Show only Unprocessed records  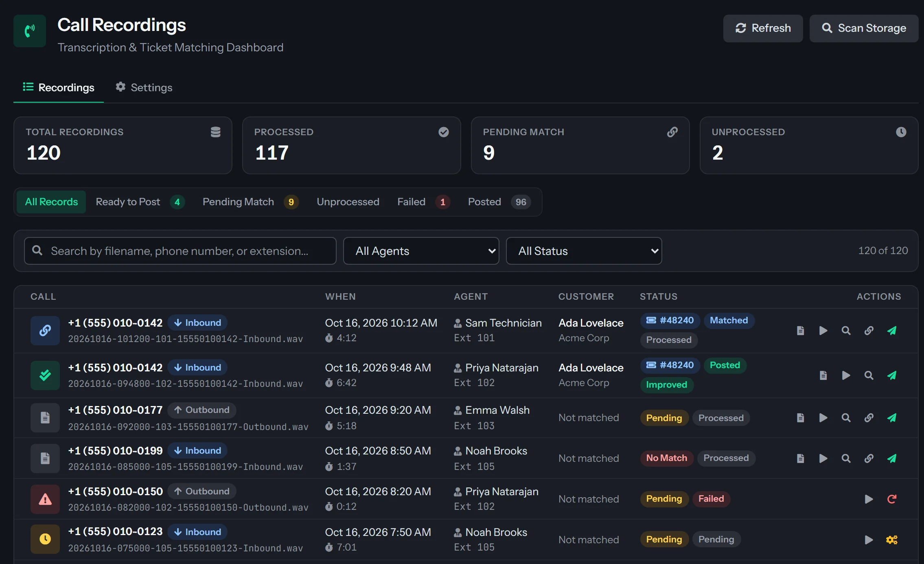[x=348, y=202]
